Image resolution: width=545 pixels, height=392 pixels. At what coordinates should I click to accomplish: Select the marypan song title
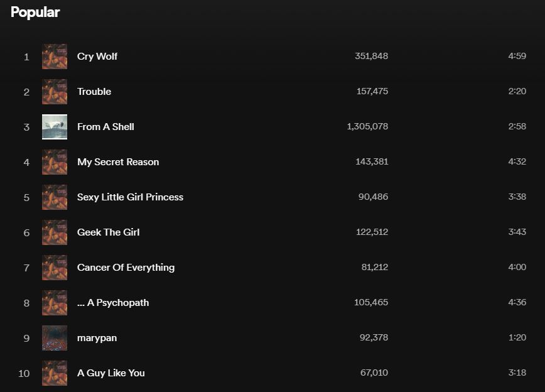[97, 338]
